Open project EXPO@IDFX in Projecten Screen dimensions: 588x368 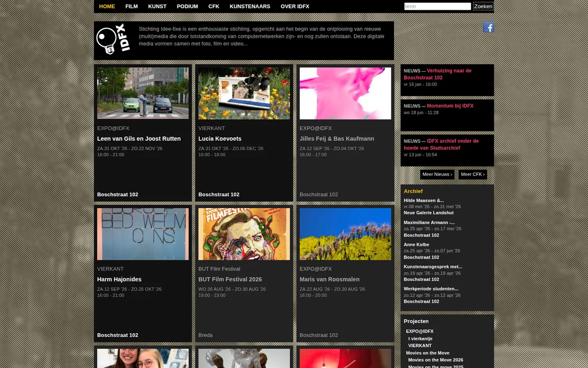(419, 331)
